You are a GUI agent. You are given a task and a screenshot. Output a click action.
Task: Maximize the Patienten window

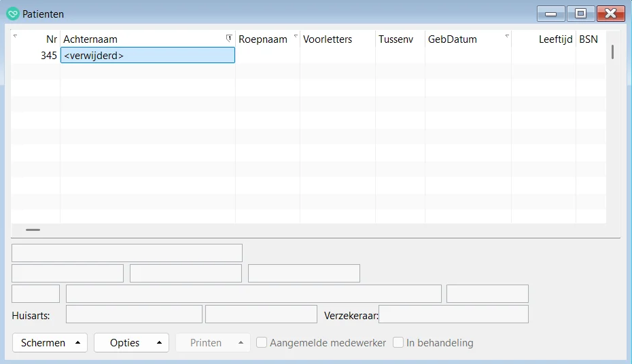tap(580, 14)
